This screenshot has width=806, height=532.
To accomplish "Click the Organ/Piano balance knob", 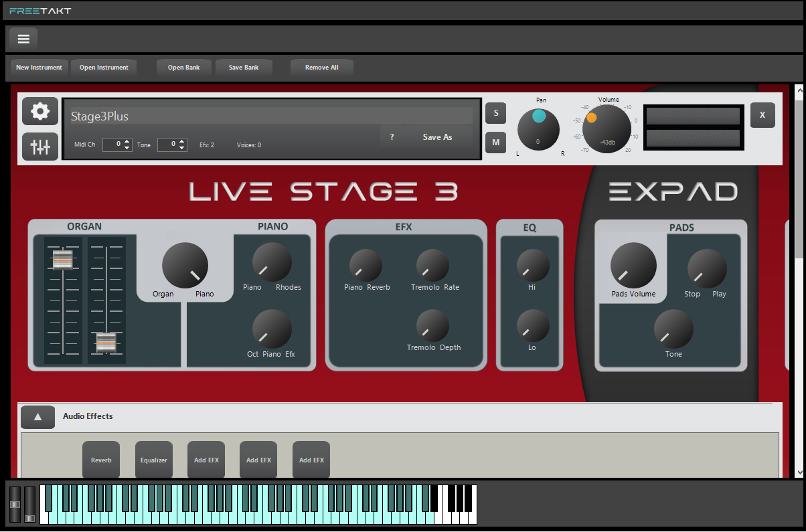I will pyautogui.click(x=185, y=265).
